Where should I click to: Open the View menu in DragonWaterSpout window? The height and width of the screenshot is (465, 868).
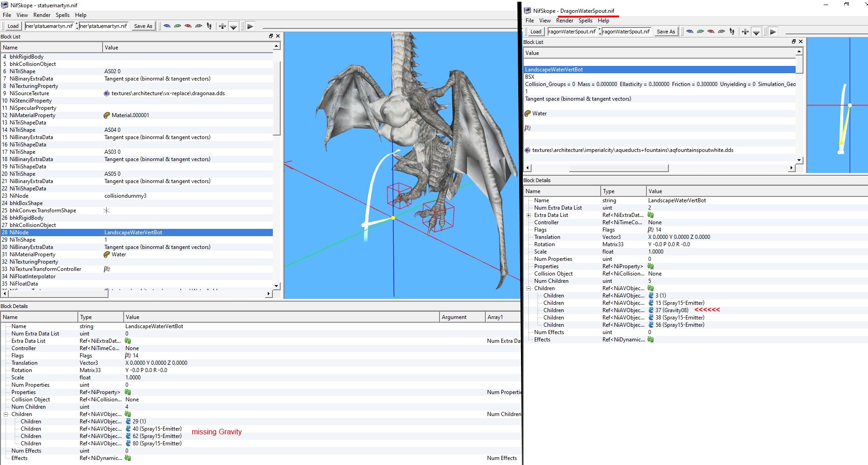coord(545,21)
